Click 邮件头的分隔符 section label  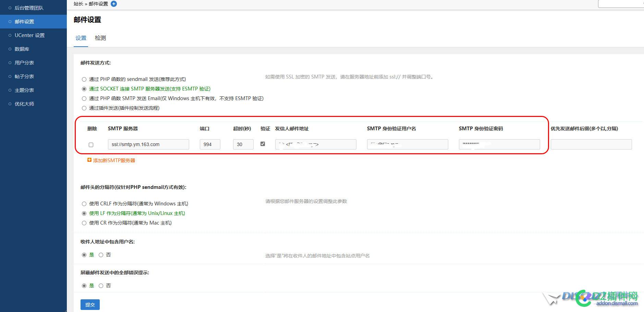point(133,187)
